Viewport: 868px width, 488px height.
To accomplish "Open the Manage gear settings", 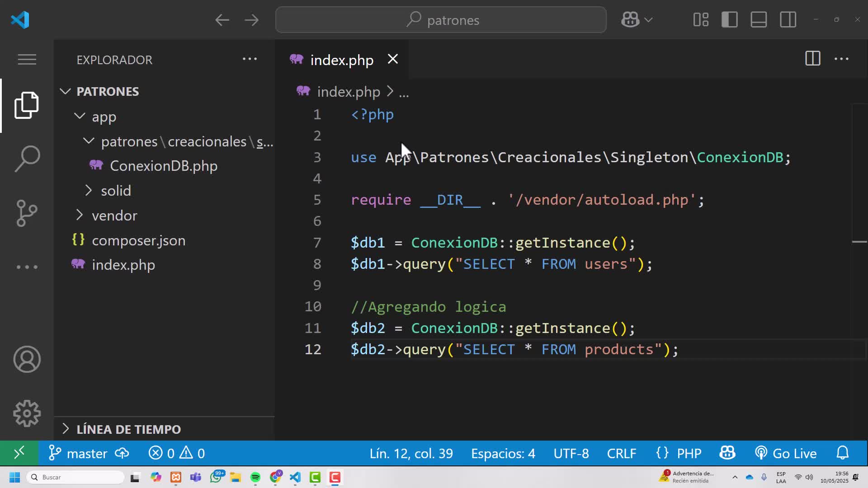I will click(x=27, y=413).
